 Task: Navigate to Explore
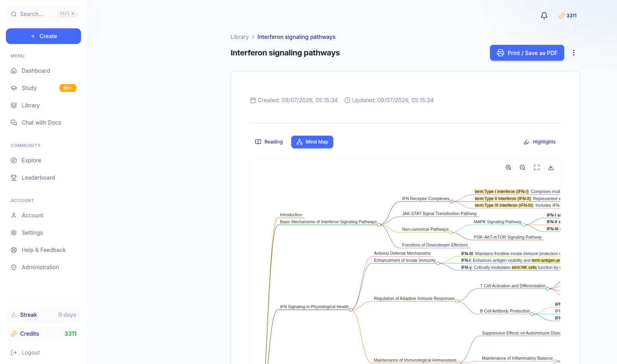(x=43, y=160)
